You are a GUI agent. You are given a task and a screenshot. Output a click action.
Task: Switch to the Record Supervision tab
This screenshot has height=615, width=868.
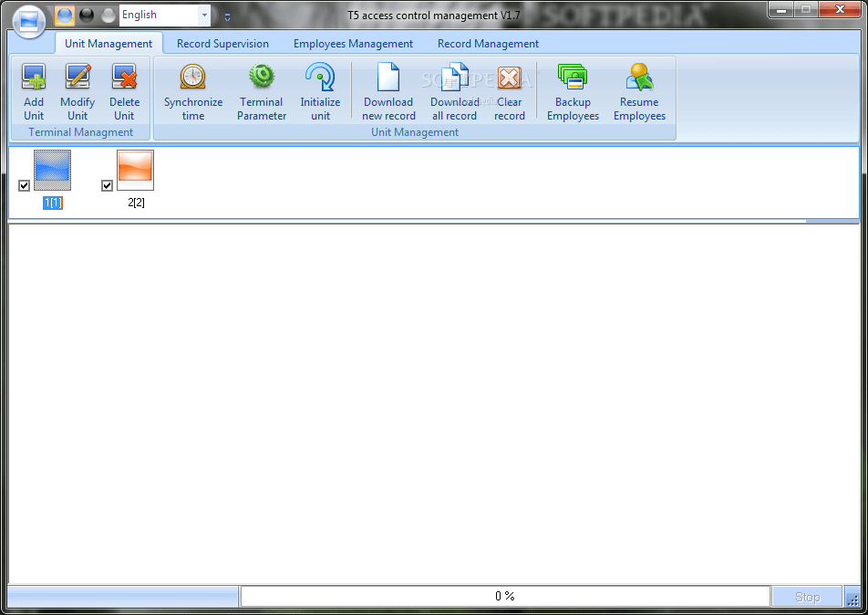click(x=222, y=43)
